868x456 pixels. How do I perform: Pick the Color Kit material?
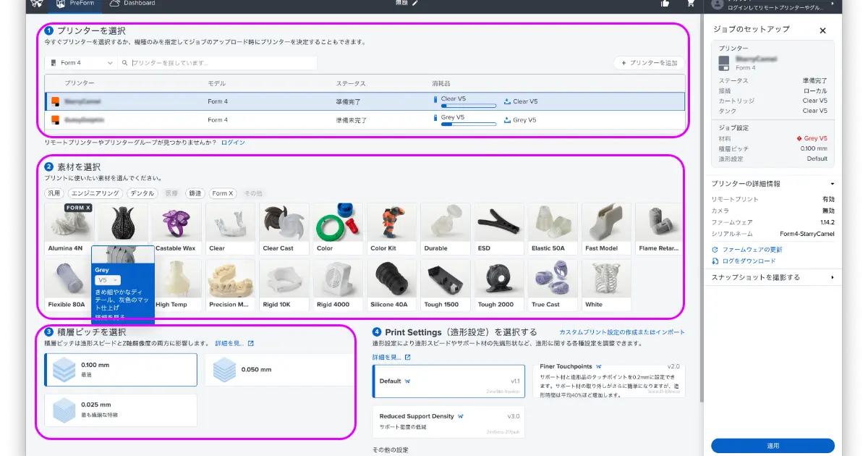[391, 228]
